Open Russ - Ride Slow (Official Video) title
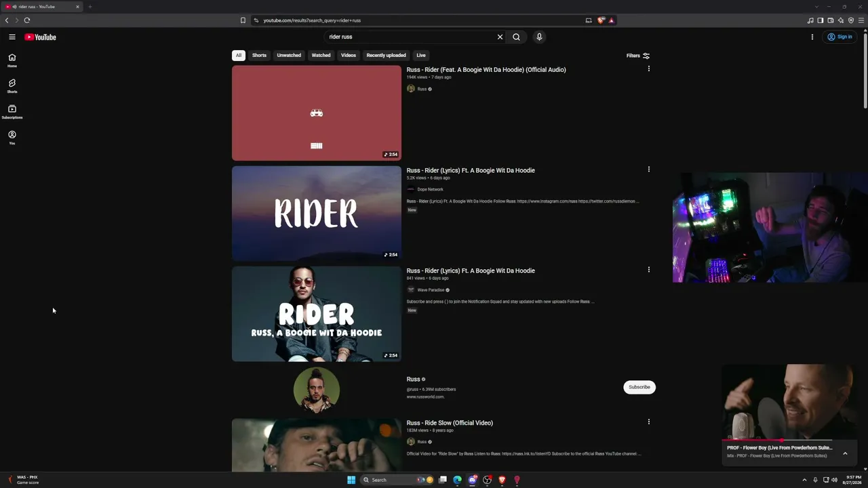 click(x=450, y=423)
